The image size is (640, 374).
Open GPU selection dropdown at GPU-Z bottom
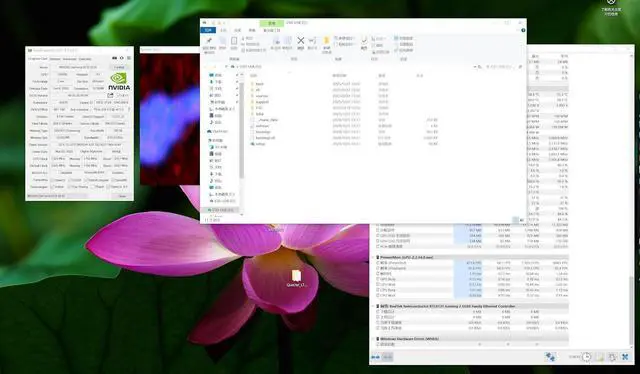(57, 196)
